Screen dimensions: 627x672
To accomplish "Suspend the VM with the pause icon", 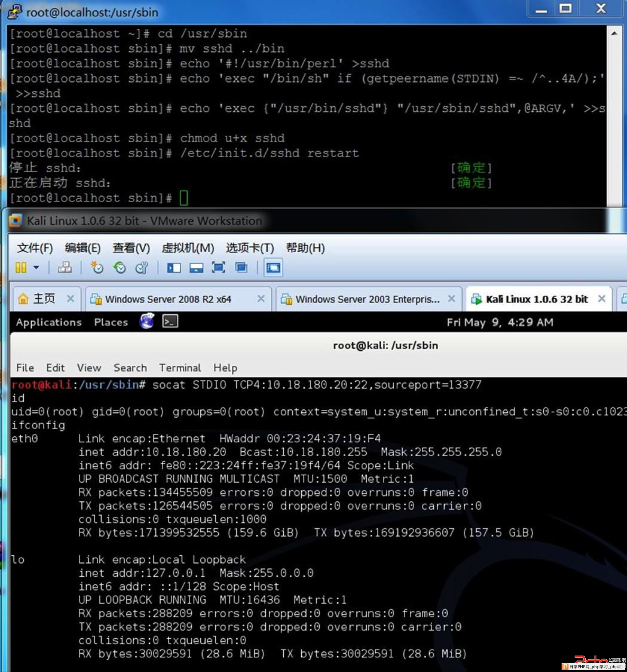I will 21,267.
